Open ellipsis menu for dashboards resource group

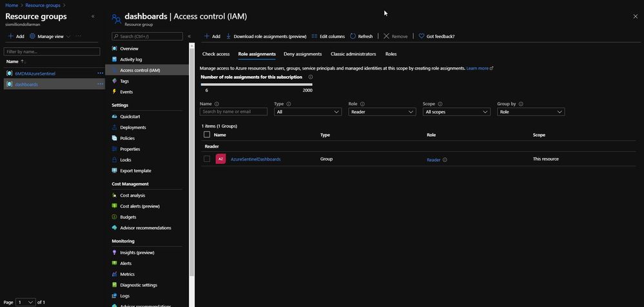coord(100,84)
